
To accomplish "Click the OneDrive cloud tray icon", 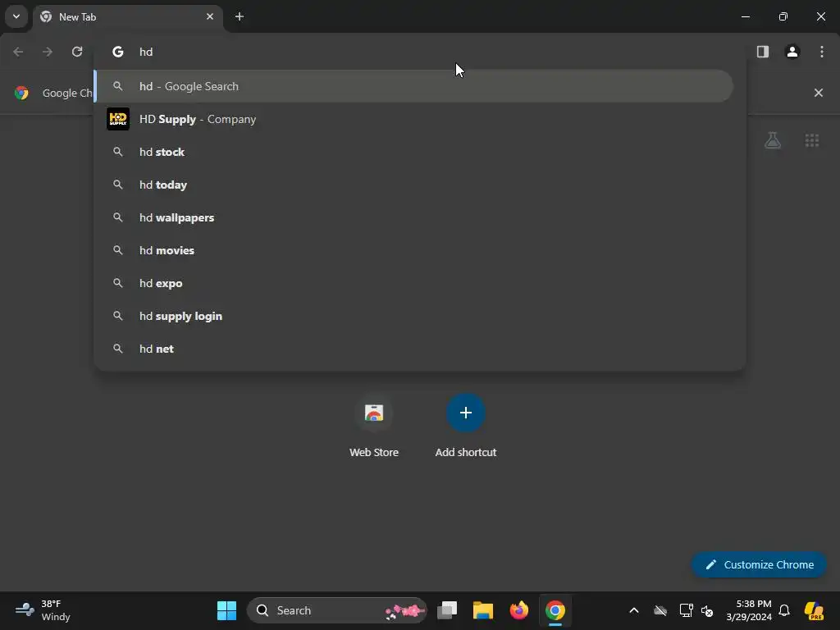I will click(660, 610).
